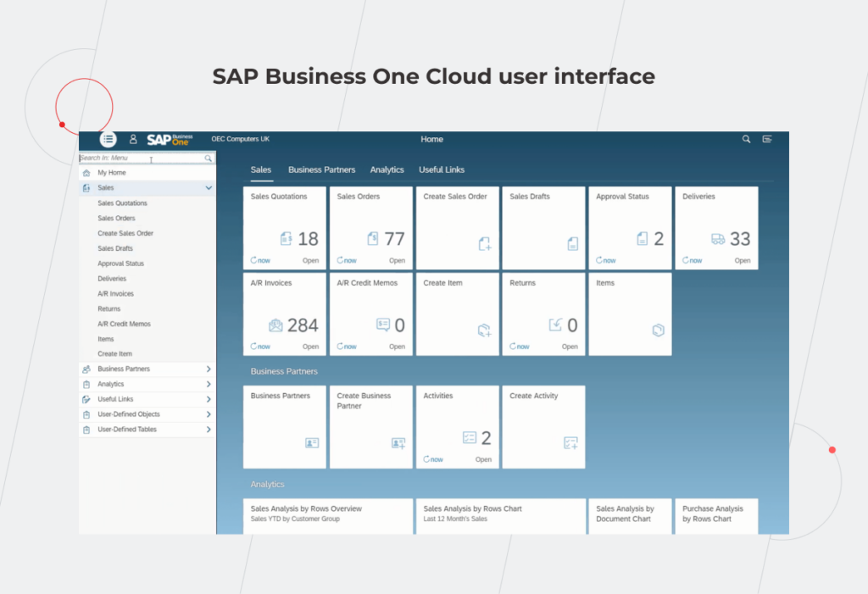Refresh the Returns tile count
Image resolution: width=868 pixels, height=594 pixels.
520,347
